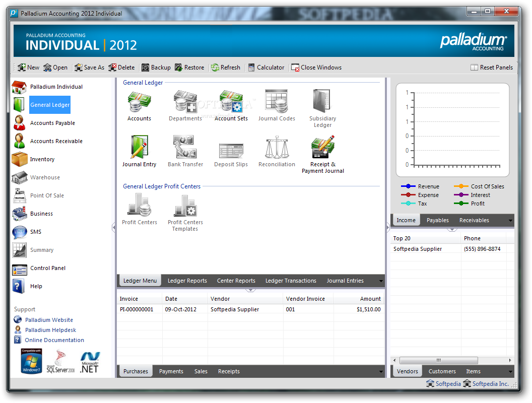This screenshot has height=403, width=532.
Task: Launch the Journal Entry icon
Action: (139, 147)
